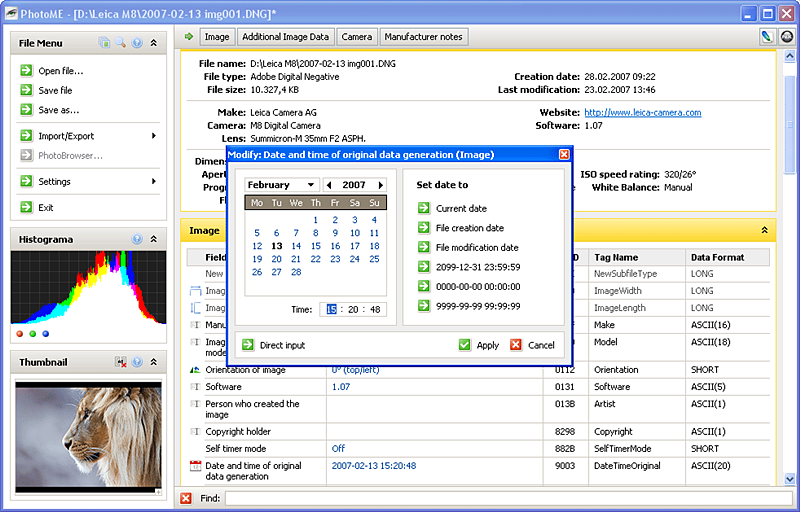Cancel the date modification dialog
800x512 pixels.
click(x=532, y=345)
